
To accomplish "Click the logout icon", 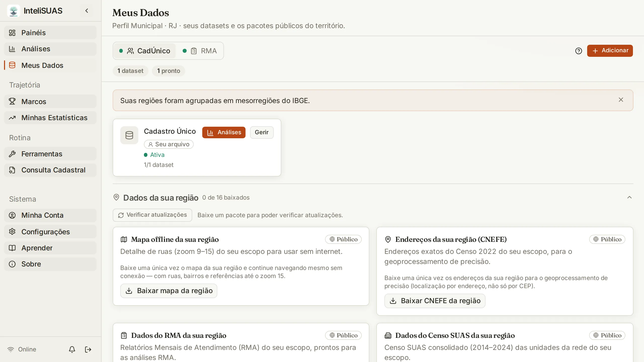I will coord(88,349).
